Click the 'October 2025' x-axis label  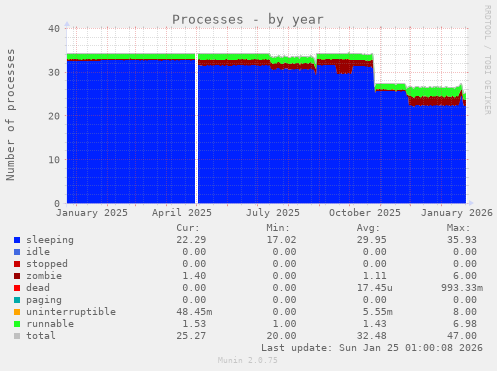pos(365,213)
